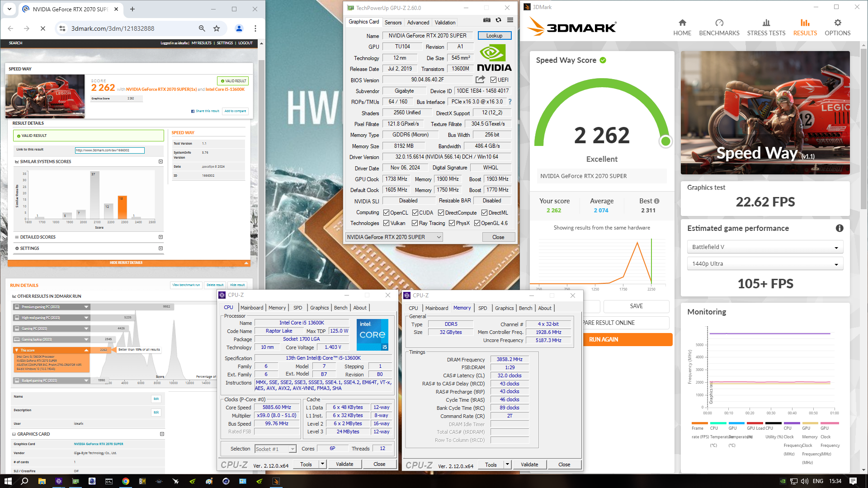Viewport: 868px width, 488px height.
Task: Toggle the DirectML checkbox
Action: coord(484,213)
